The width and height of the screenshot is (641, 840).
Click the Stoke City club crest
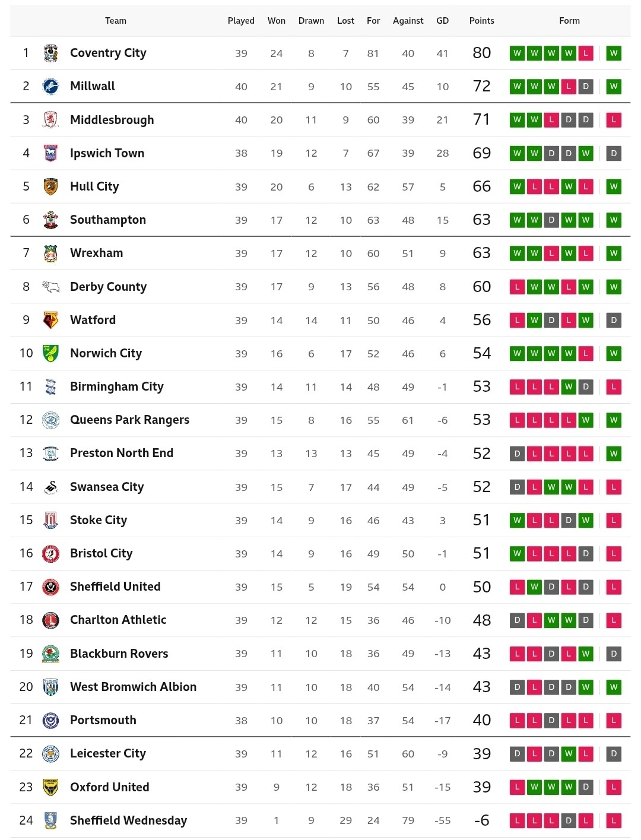coord(51,520)
